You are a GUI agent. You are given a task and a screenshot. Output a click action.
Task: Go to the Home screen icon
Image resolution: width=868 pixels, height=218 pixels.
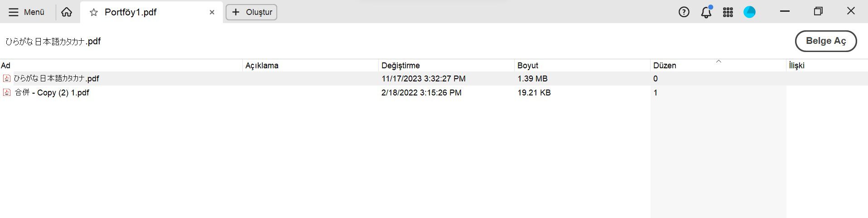click(67, 12)
